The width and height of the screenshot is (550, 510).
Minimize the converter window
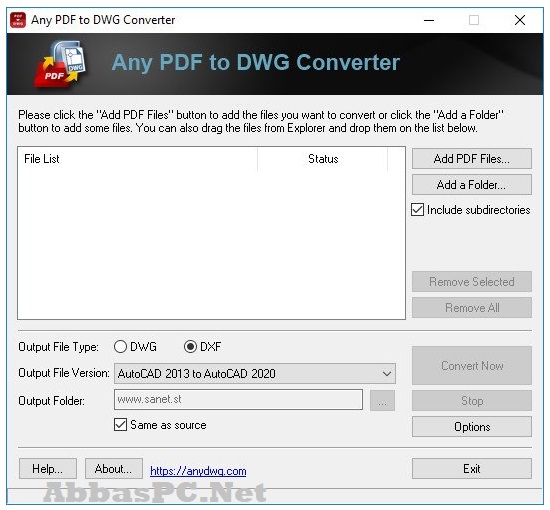tap(429, 20)
